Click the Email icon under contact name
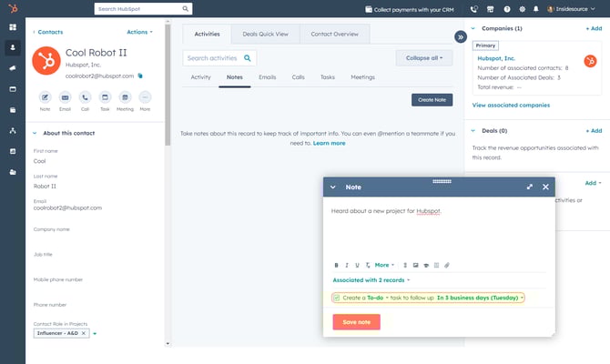Screen dimensions: 610x364 pyautogui.click(x=65, y=97)
